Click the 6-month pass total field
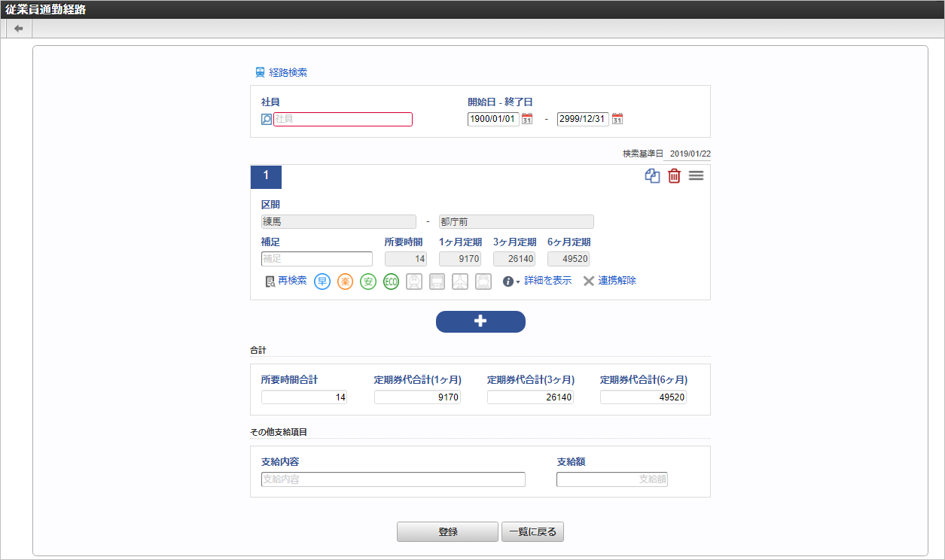This screenshot has width=945, height=560. pyautogui.click(x=643, y=397)
